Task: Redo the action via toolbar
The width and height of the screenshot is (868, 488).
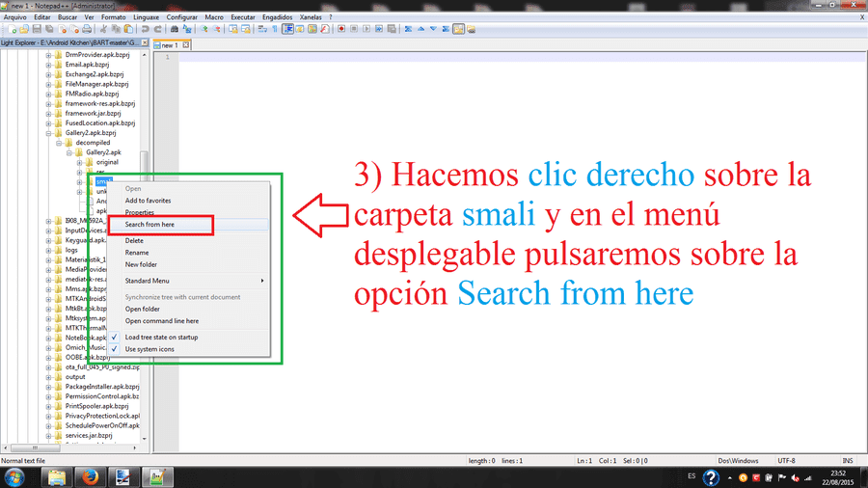Action: (158, 29)
